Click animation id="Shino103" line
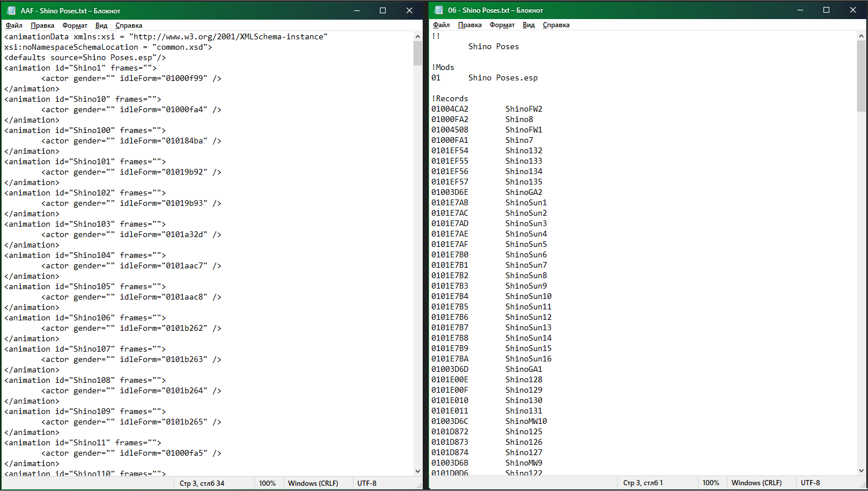Image resolution: width=868 pixels, height=491 pixels. coord(85,224)
